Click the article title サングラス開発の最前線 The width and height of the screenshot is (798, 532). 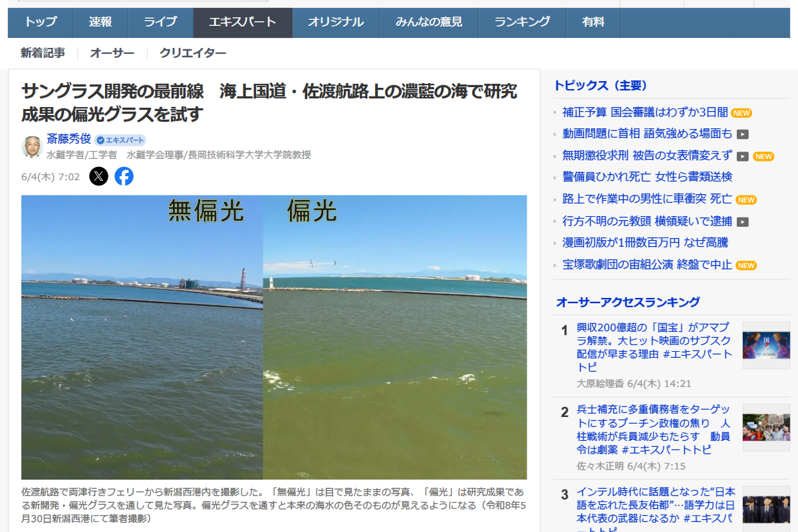pyautogui.click(x=269, y=103)
